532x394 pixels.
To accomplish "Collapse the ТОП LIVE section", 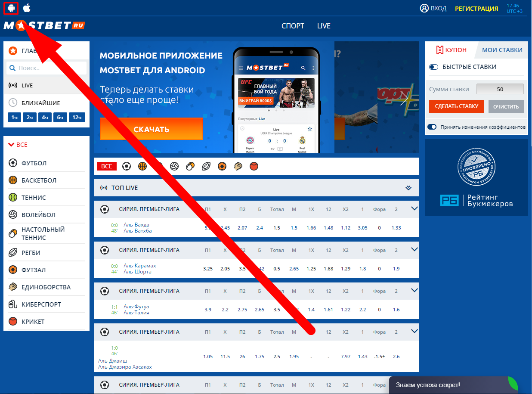I will point(408,188).
